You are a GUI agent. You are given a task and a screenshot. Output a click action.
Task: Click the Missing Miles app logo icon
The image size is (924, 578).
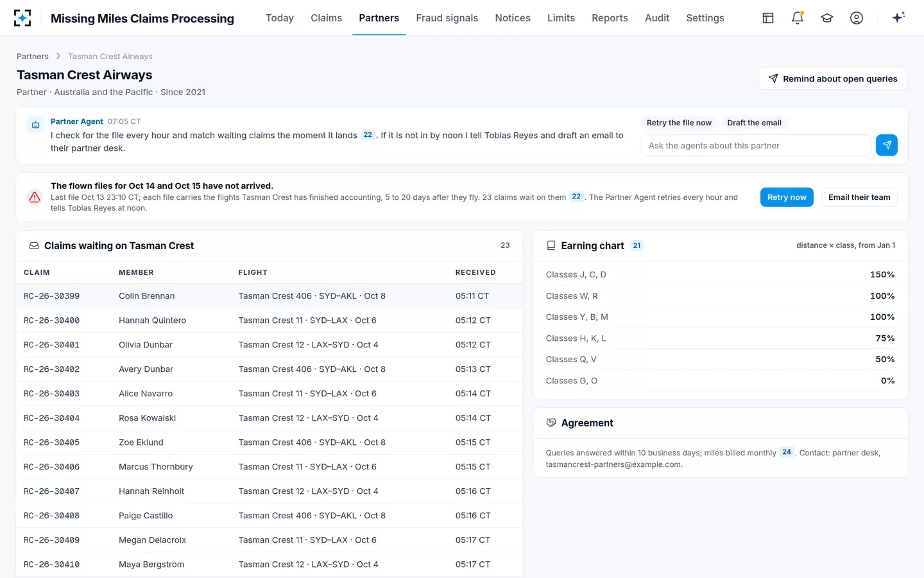pos(22,18)
